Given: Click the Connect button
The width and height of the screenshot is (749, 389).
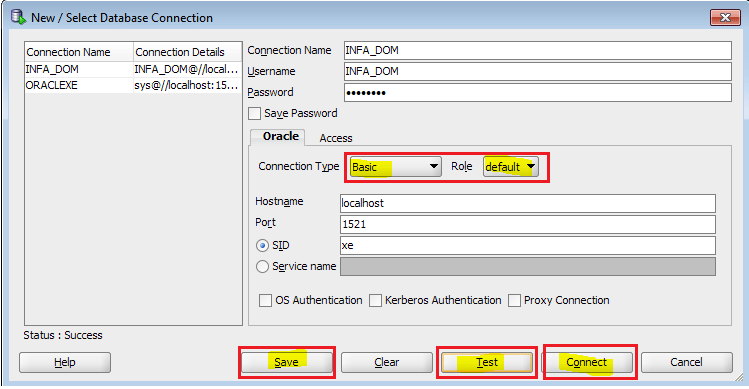Looking at the screenshot, I should (587, 362).
